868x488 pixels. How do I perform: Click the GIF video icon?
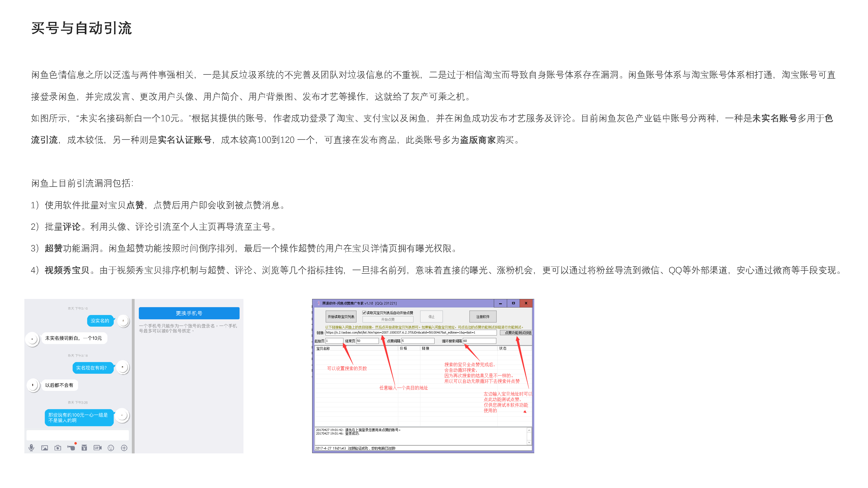click(x=97, y=448)
